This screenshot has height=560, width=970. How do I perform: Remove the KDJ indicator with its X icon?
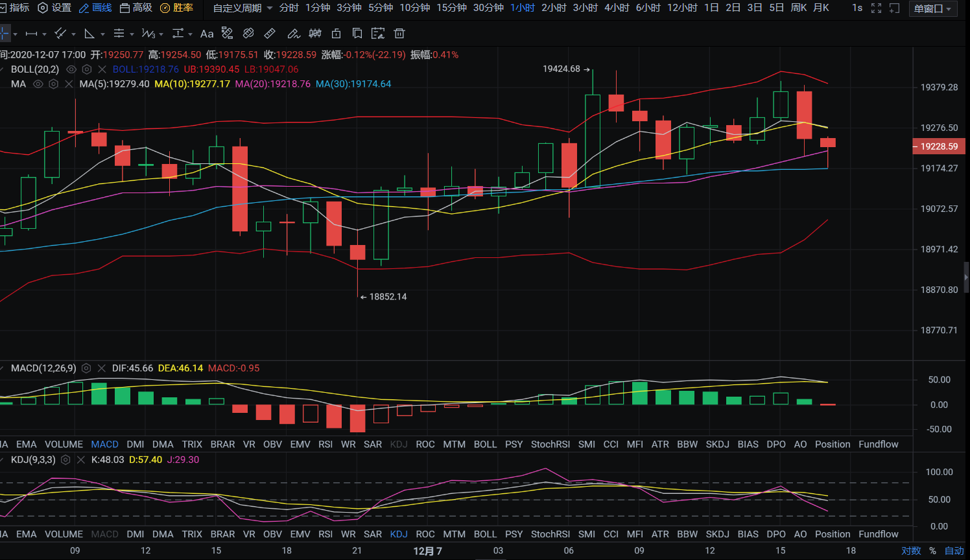(x=81, y=460)
